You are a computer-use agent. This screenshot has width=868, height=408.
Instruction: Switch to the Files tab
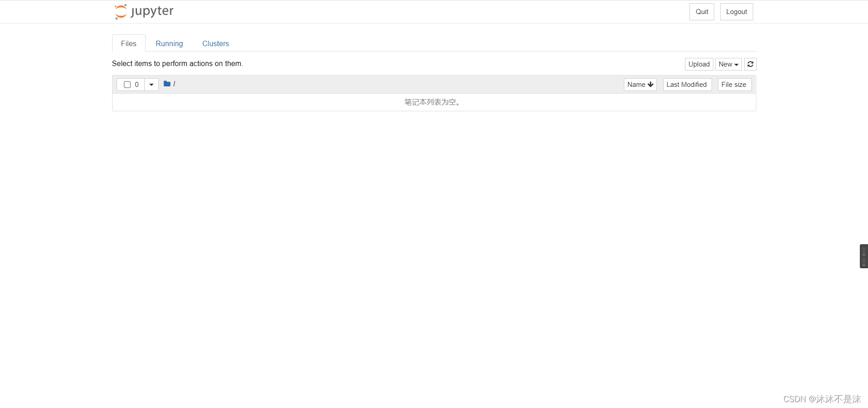point(129,43)
